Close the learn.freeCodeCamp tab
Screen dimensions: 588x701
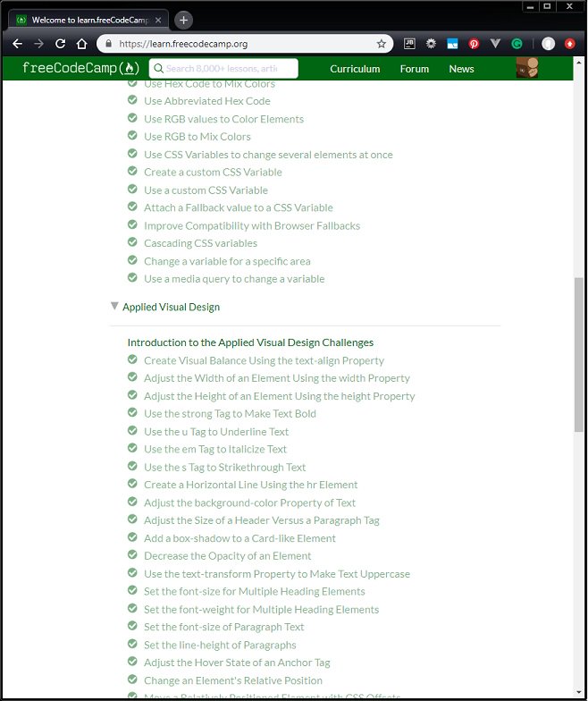pos(158,20)
